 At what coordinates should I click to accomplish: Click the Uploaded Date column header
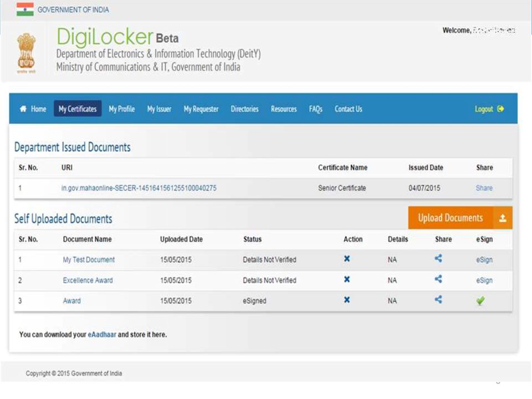pos(181,239)
